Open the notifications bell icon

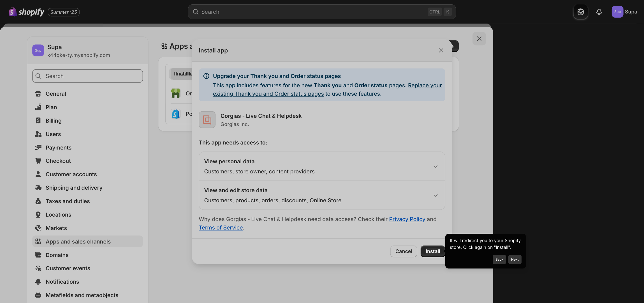pos(599,12)
